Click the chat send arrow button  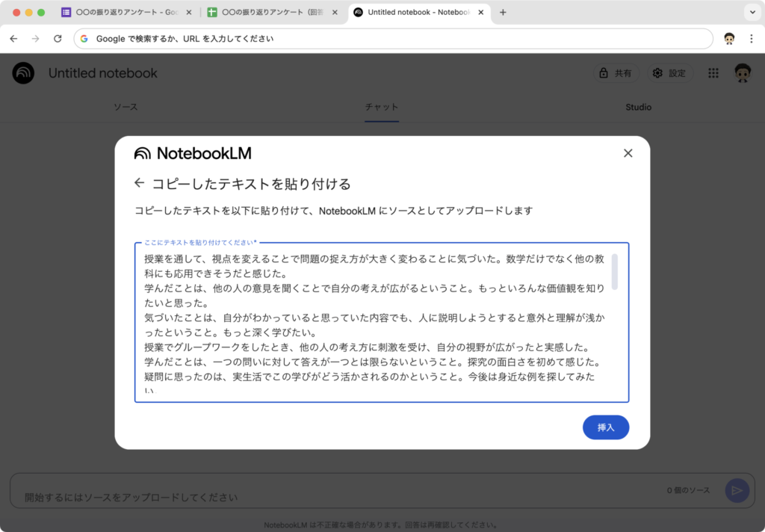click(x=737, y=490)
